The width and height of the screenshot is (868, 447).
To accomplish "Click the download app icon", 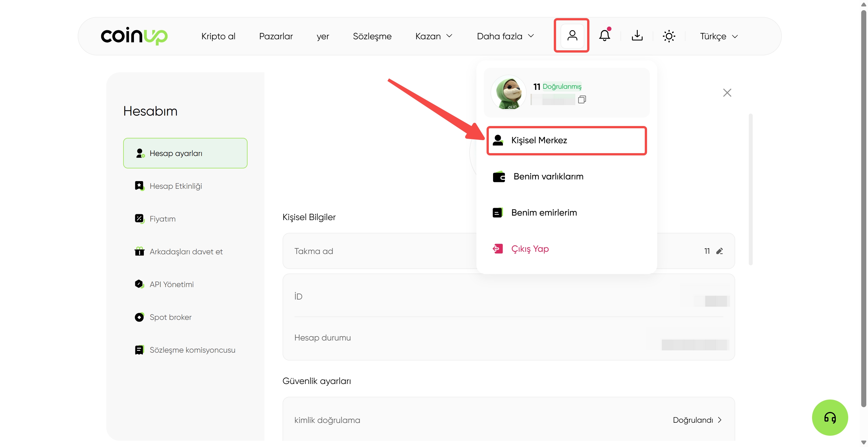I will [637, 35].
